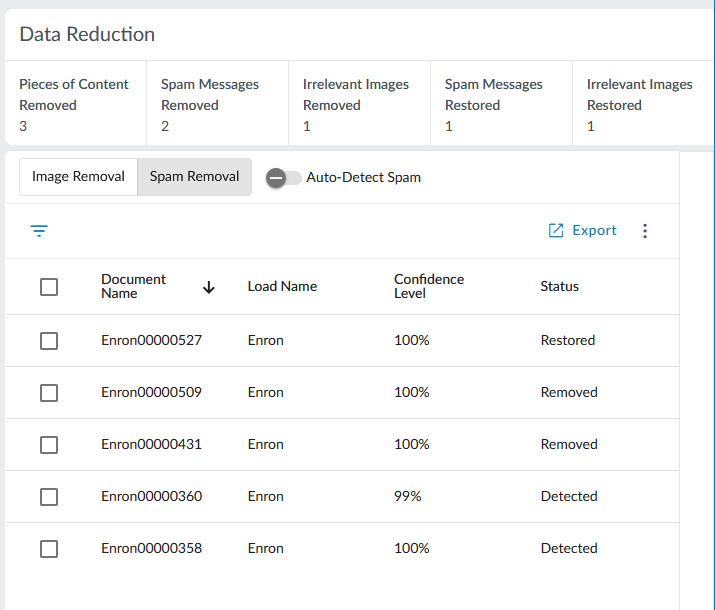715x610 pixels.
Task: Open the three-dot more options menu
Action: [645, 231]
